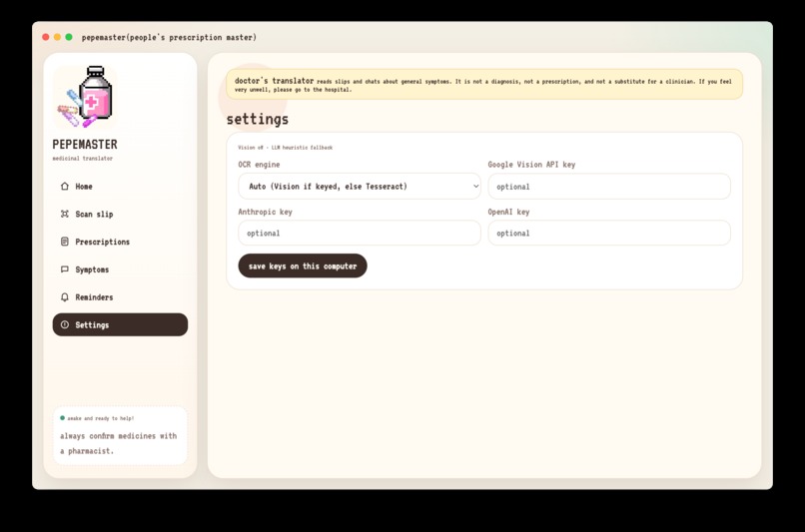This screenshot has height=532, width=805.
Task: Click the 'medicinal translator' subtitle
Action: tap(82, 159)
